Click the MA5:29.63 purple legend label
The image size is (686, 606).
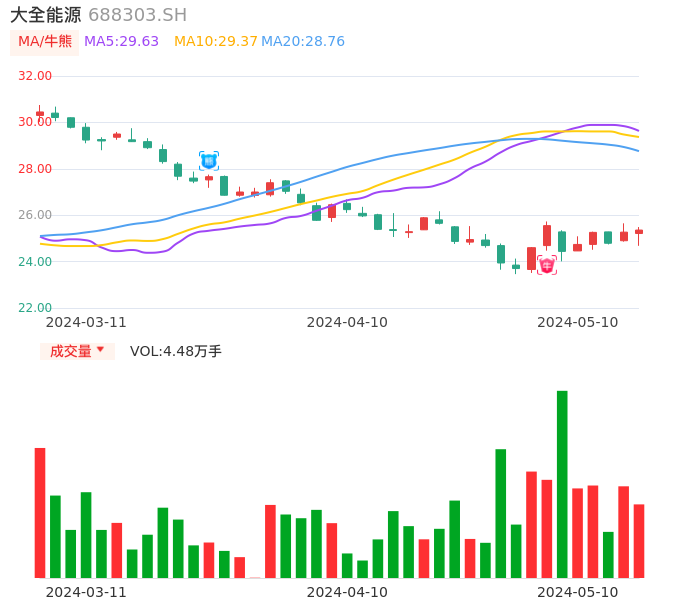click(121, 42)
